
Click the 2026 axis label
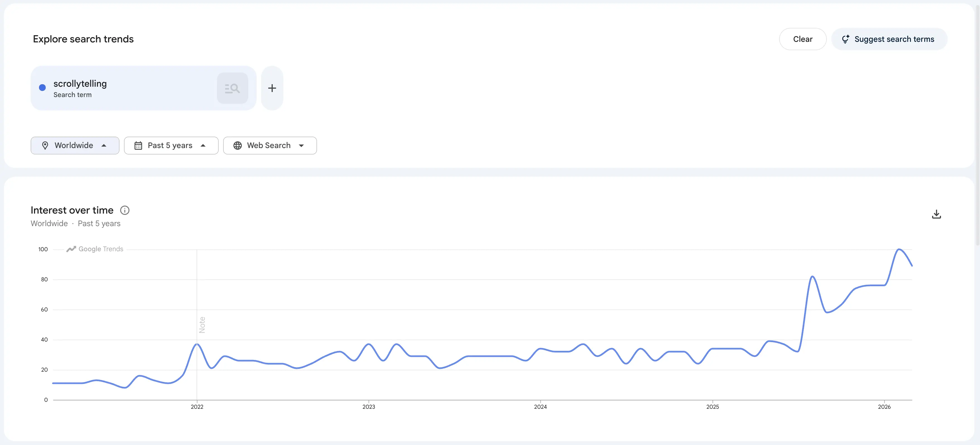(x=884, y=407)
